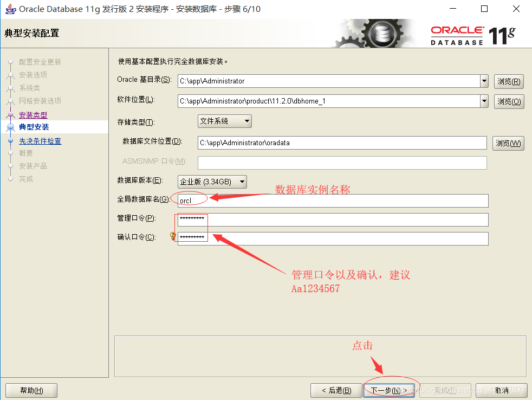Image resolution: width=532 pixels, height=400 pixels.
Task: Go back with the 后退(B) button
Action: (336, 390)
